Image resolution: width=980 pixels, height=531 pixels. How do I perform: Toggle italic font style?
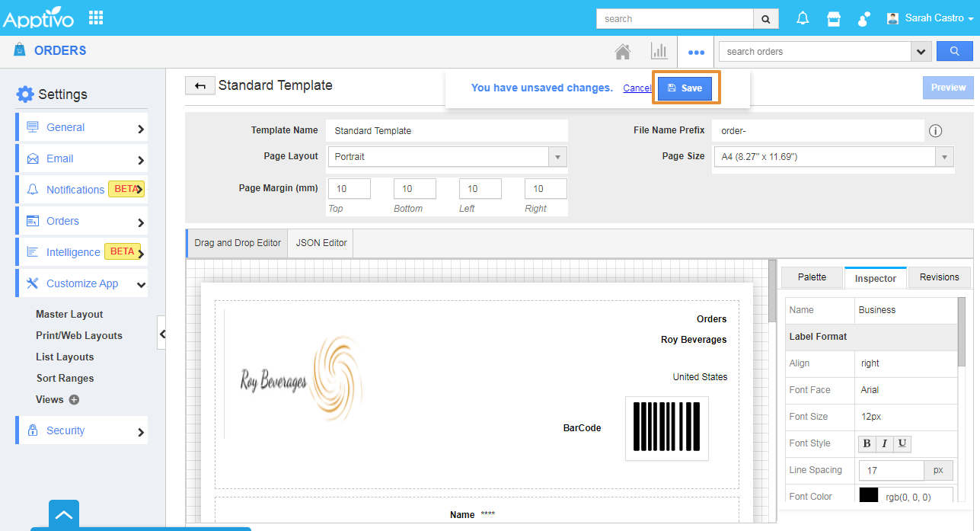pos(885,443)
